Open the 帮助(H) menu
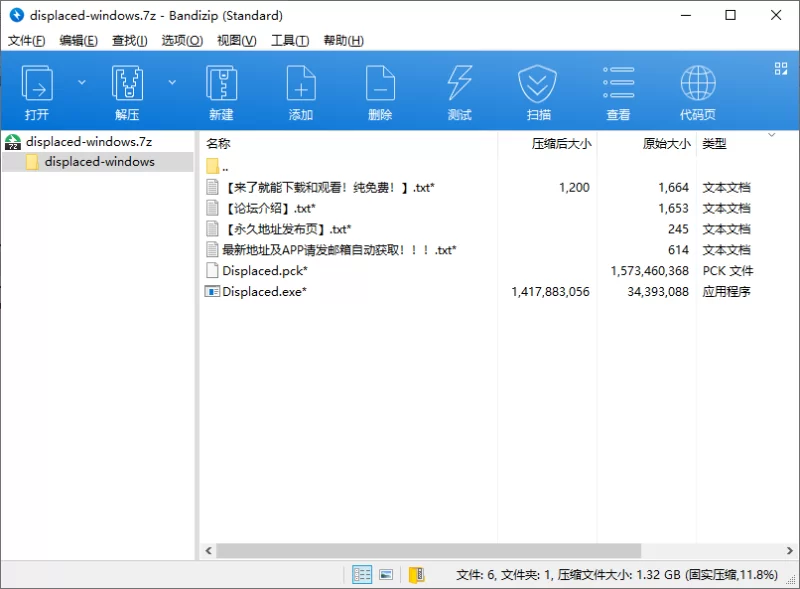 coord(343,40)
